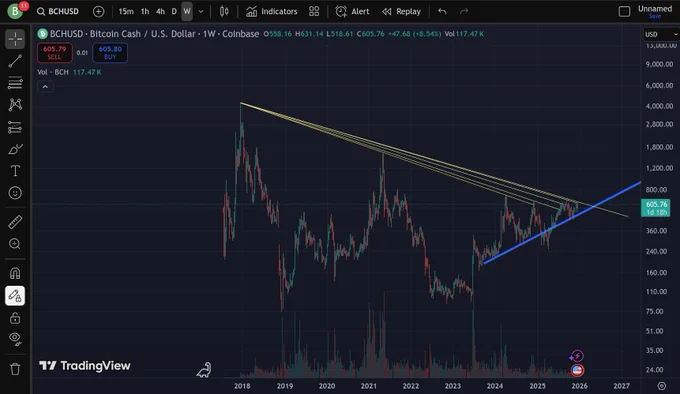Collapse the indicator legend chevron
This screenshot has height=394, width=680.
coord(45,87)
